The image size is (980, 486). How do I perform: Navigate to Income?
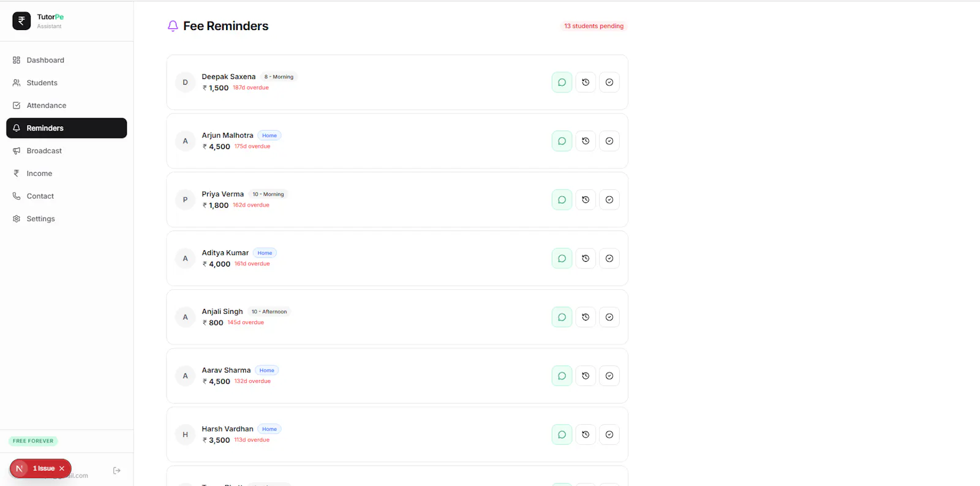click(67, 173)
